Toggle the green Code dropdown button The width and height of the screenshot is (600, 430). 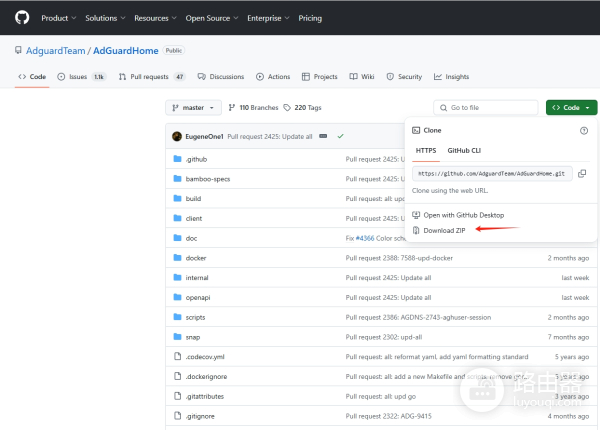coord(571,107)
